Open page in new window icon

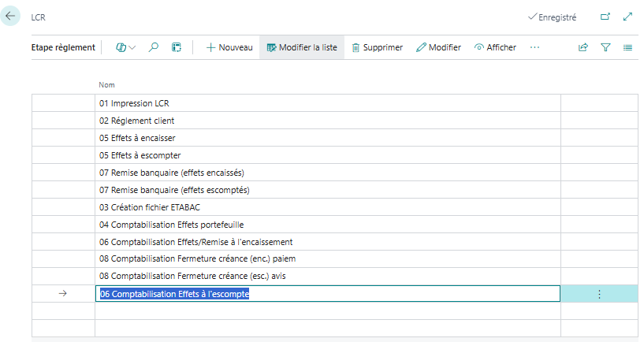pyautogui.click(x=605, y=17)
